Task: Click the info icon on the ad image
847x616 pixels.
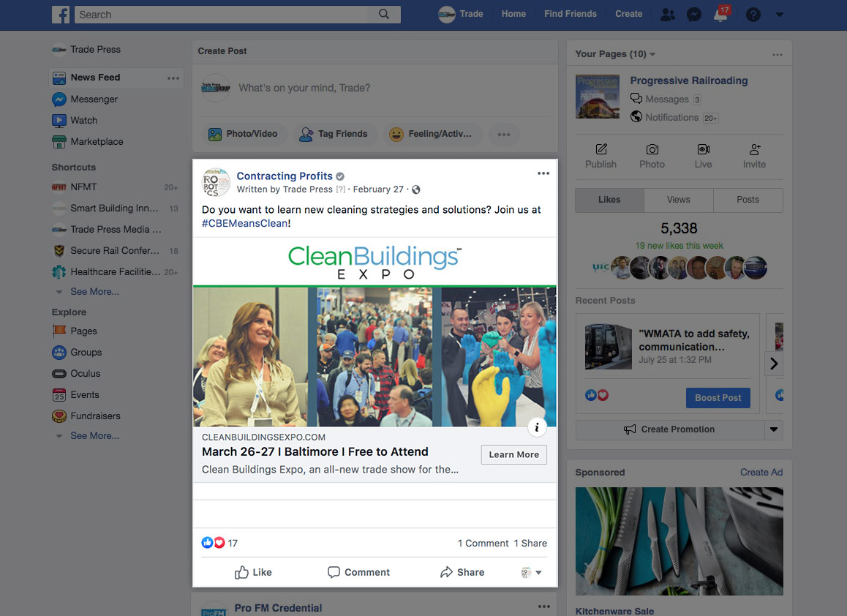Action: pyautogui.click(x=537, y=427)
